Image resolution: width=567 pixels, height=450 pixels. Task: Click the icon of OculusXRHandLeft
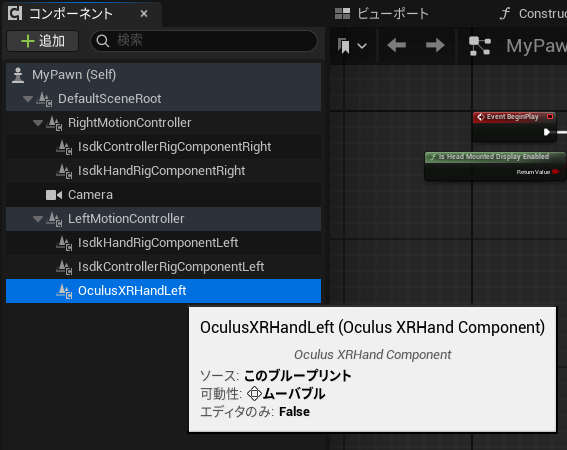[64, 291]
